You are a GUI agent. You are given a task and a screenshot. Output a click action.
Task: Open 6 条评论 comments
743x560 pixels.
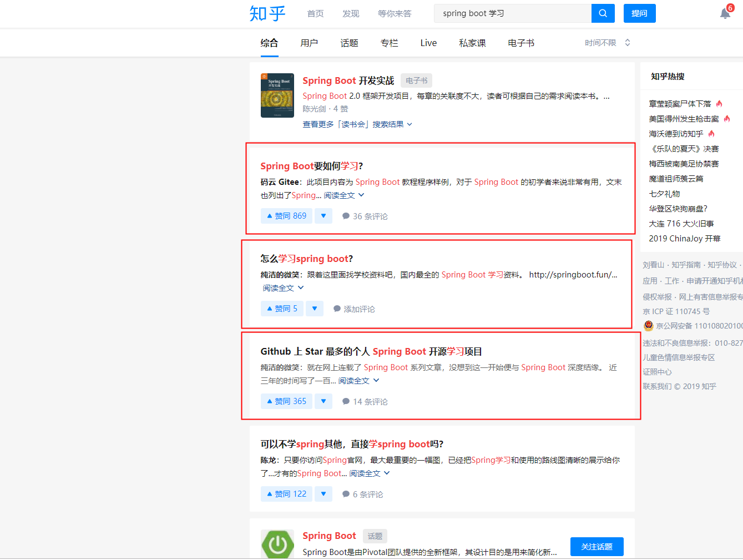(363, 495)
